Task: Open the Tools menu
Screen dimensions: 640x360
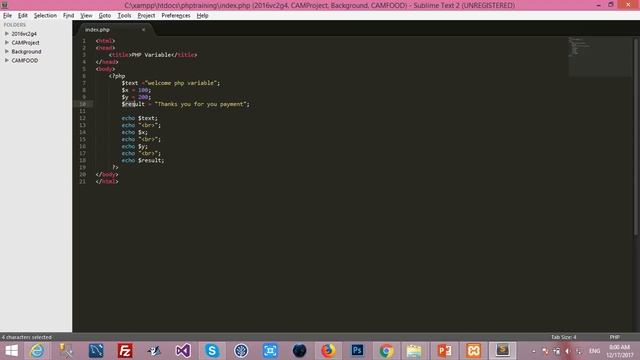Action: tap(124, 16)
